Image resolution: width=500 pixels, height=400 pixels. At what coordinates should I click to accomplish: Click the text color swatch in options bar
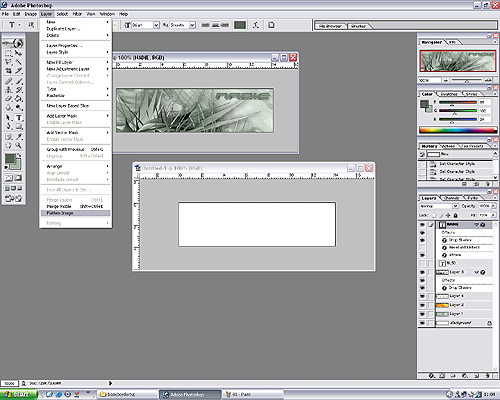pos(240,25)
